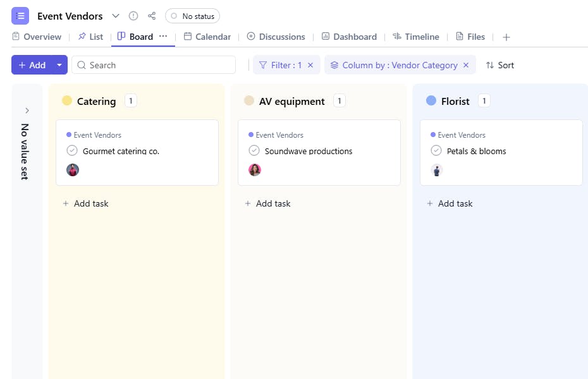Click the Event Vendors project list icon
This screenshot has height=379, width=588.
(20, 16)
